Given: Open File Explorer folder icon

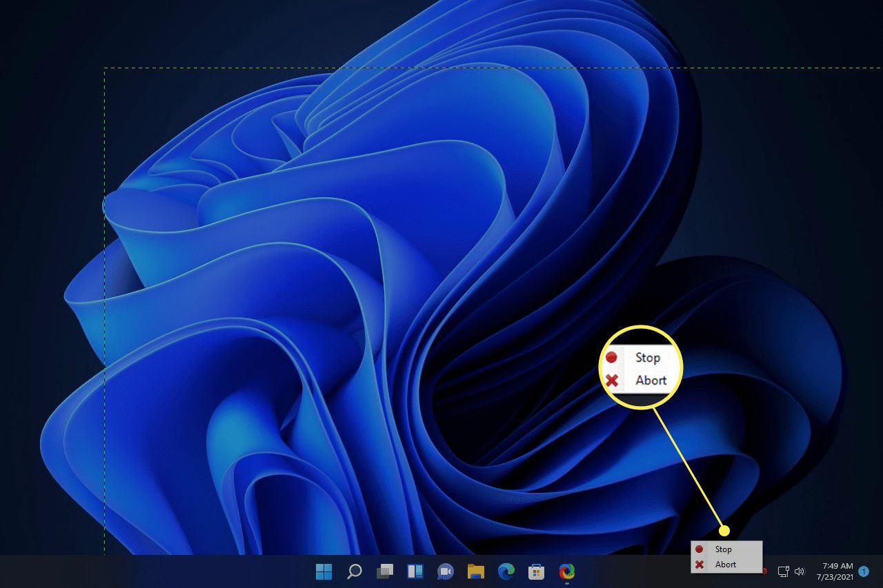Looking at the screenshot, I should point(475,571).
